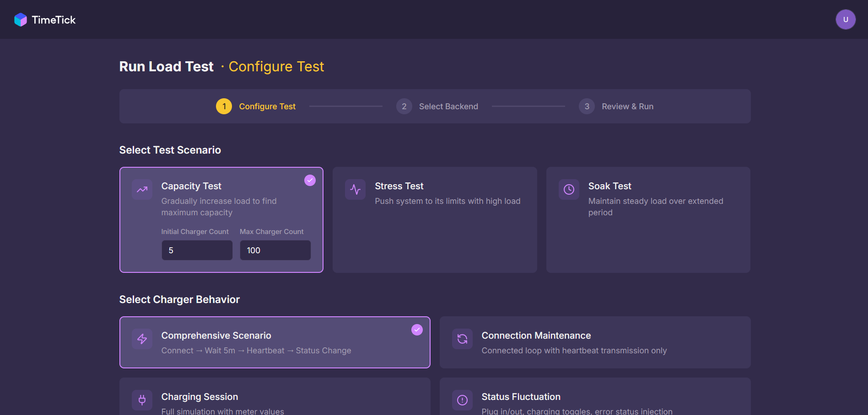Select the Soak Test scenario
868x415 pixels.
pyautogui.click(x=647, y=219)
